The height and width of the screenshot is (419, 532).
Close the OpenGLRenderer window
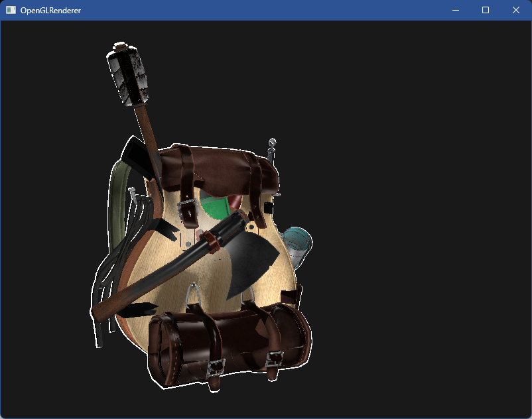516,10
